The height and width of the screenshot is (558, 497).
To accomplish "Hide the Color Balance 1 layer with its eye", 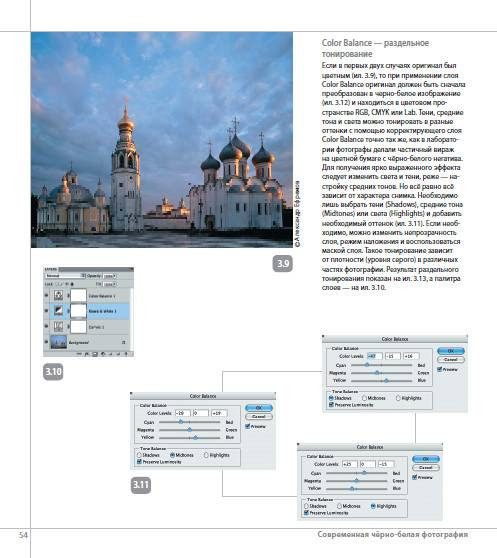I will (46, 295).
